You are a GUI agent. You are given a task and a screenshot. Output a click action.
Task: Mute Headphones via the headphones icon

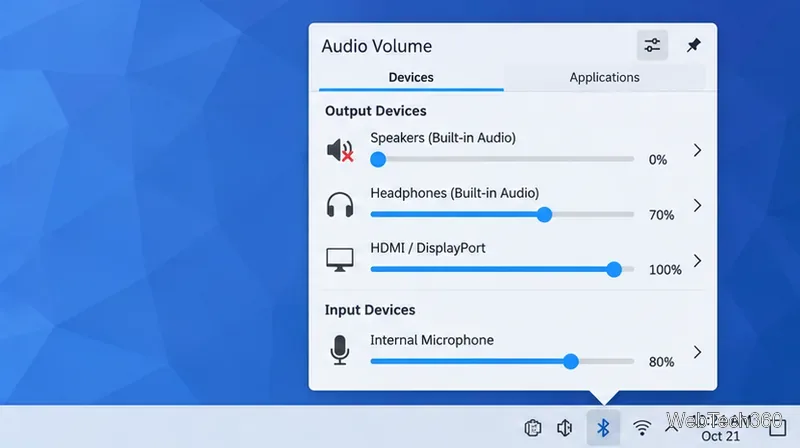[340, 205]
